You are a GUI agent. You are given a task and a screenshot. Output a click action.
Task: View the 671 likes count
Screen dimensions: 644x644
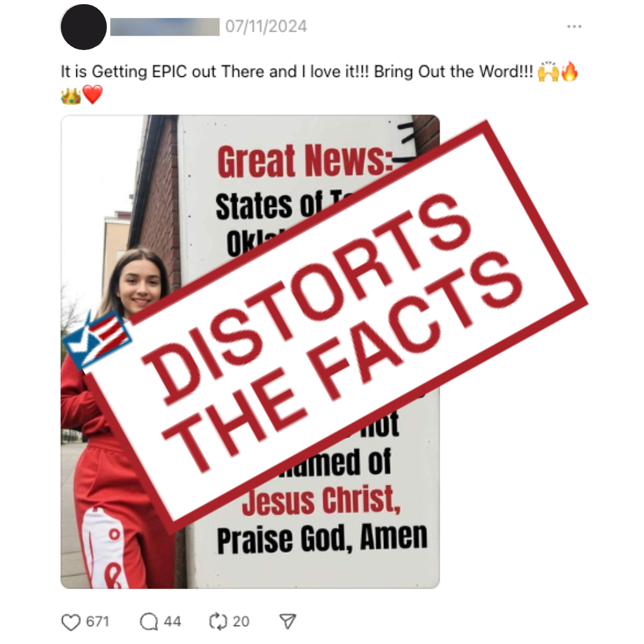pos(98,621)
